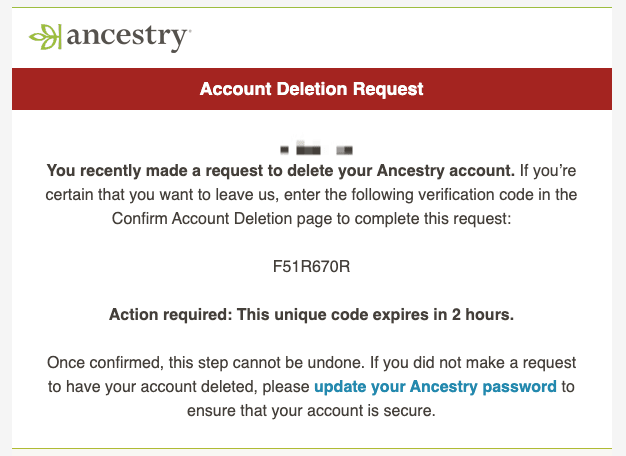Click the bold 'You recently made a request' sentence

[281, 171]
